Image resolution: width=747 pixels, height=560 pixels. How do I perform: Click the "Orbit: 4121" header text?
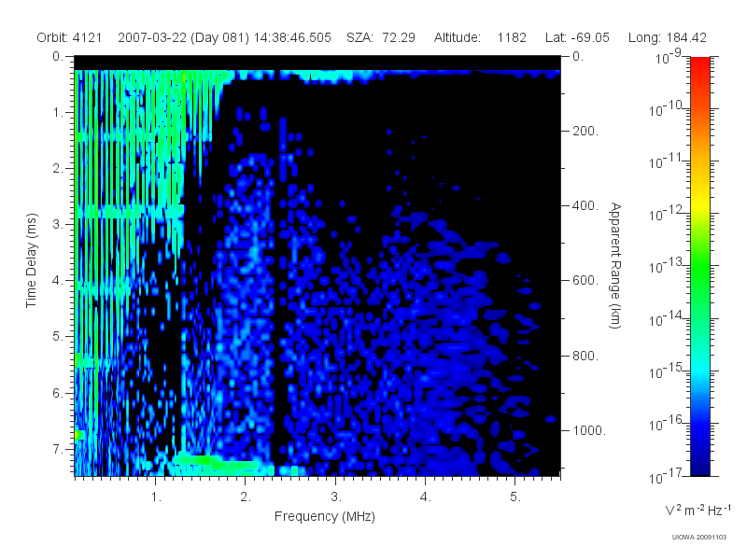click(x=69, y=37)
